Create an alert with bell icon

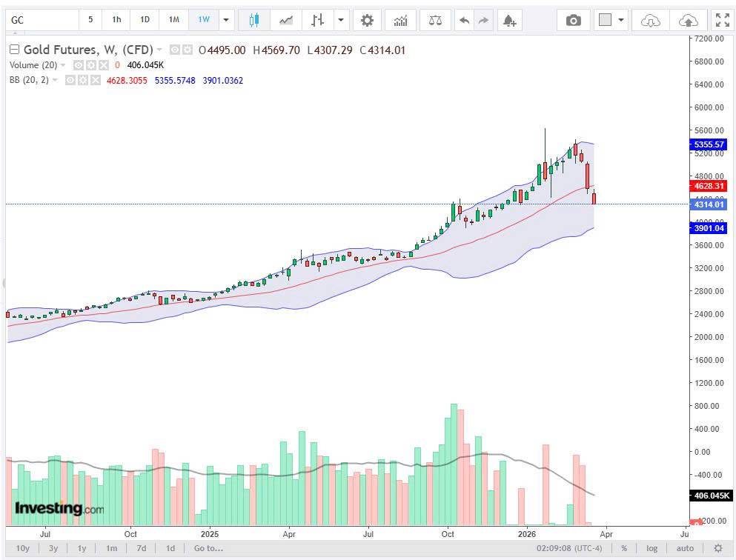(x=509, y=20)
